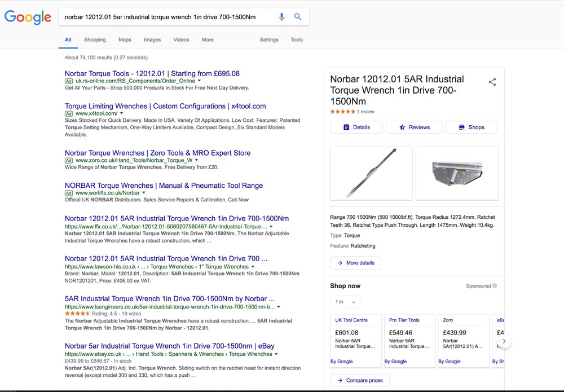Click the Compare prices button
The height and width of the screenshot is (392, 564).
pyautogui.click(x=360, y=381)
